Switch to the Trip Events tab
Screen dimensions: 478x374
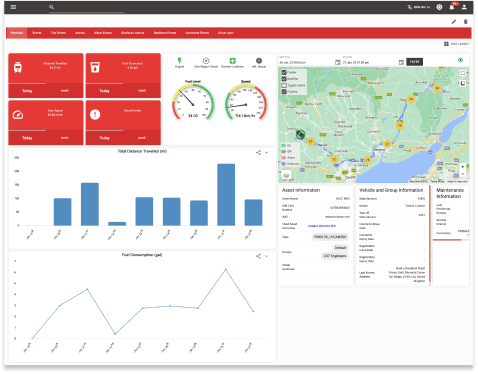(x=58, y=33)
